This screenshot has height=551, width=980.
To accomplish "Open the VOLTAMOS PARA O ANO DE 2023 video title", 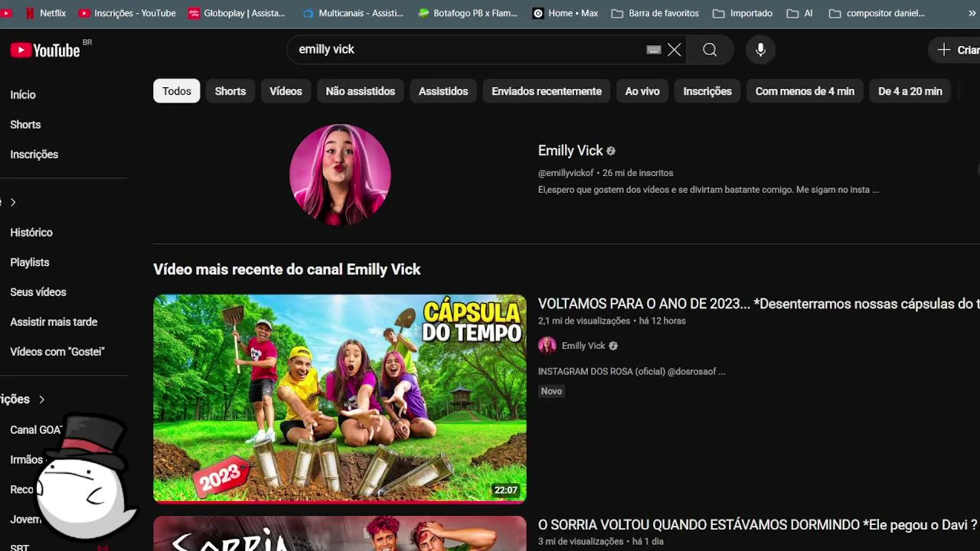I will pyautogui.click(x=758, y=304).
